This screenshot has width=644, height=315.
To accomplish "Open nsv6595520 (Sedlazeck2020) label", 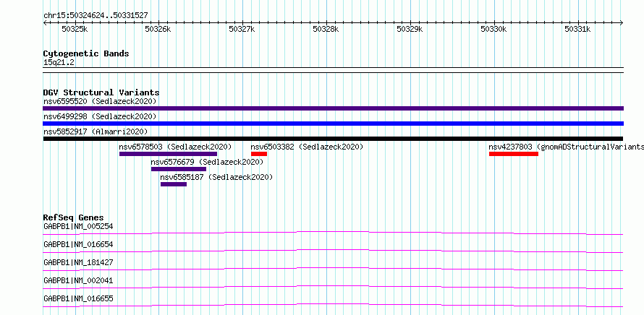I will 100,101.
